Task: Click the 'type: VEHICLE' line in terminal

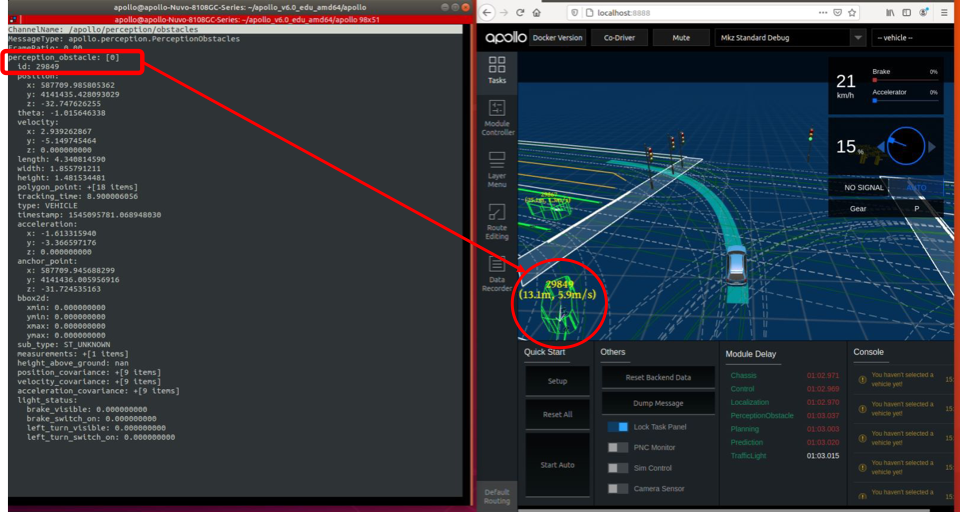Action: pyautogui.click(x=48, y=206)
